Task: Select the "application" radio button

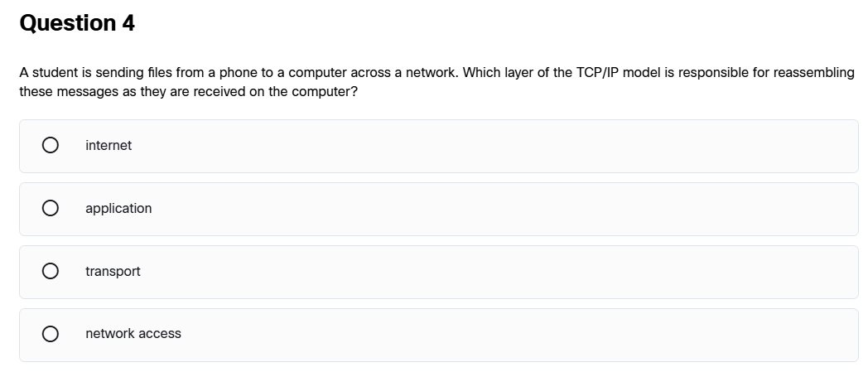Action: click(x=51, y=209)
